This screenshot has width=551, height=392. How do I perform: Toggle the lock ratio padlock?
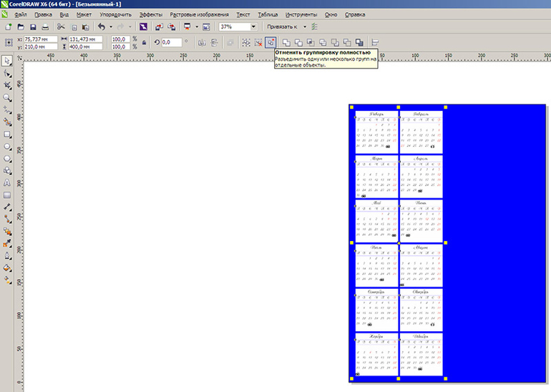point(144,43)
